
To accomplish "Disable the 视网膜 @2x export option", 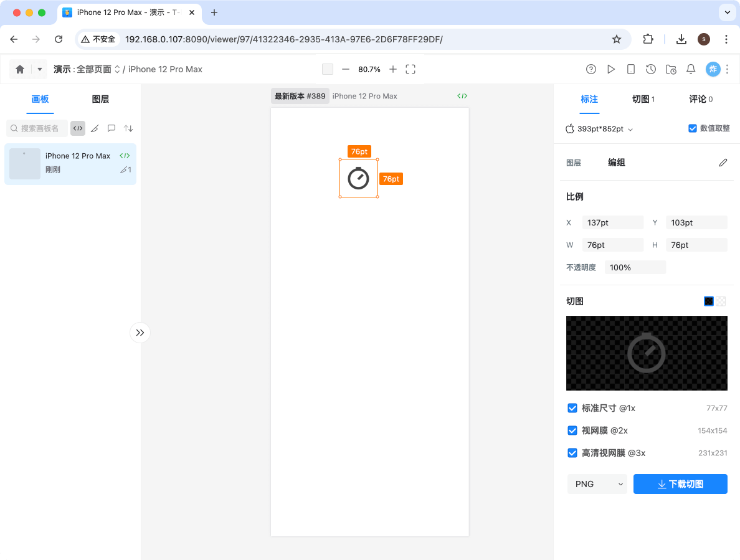I will [x=572, y=430].
